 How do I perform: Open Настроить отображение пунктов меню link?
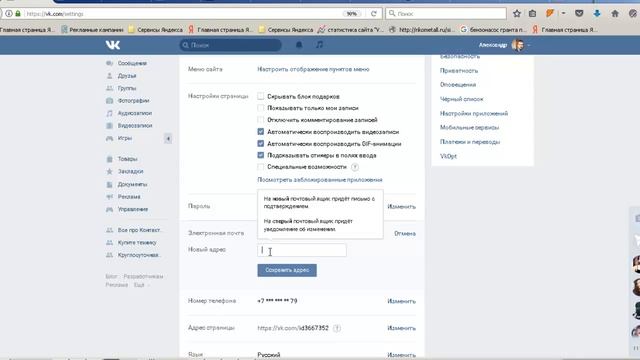(x=313, y=69)
